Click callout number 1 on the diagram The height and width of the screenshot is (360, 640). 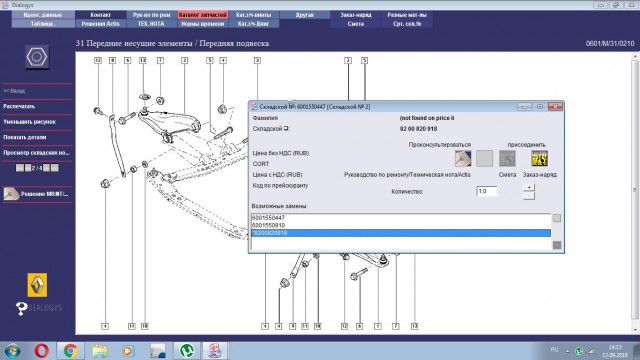[378, 326]
